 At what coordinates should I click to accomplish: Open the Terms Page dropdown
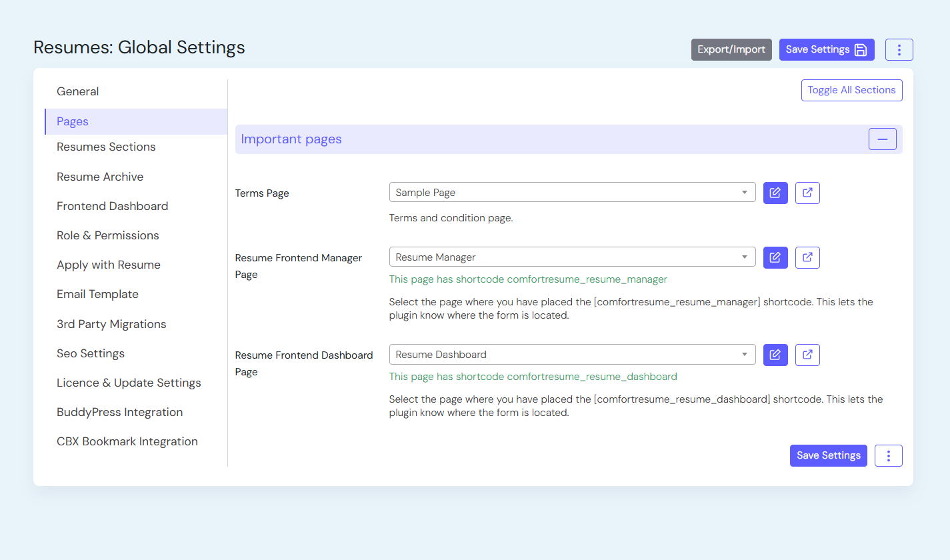[x=572, y=193]
